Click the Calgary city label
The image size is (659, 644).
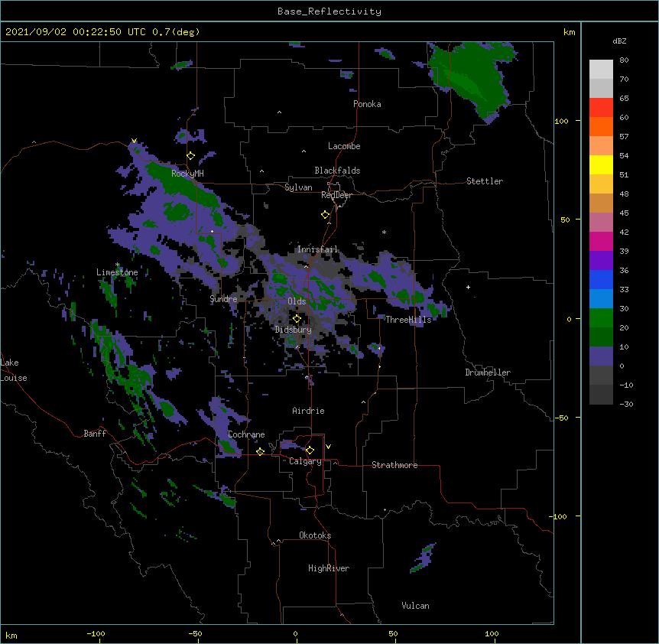[305, 461]
